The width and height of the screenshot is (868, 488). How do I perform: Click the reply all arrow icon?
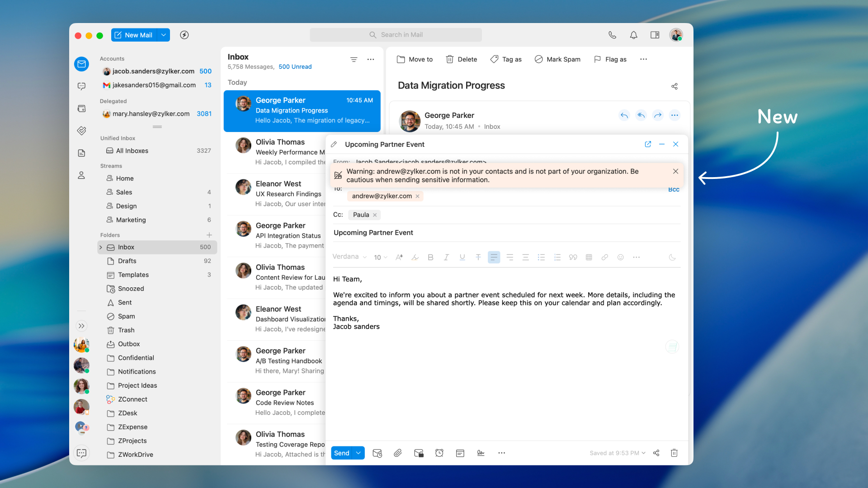tap(641, 115)
